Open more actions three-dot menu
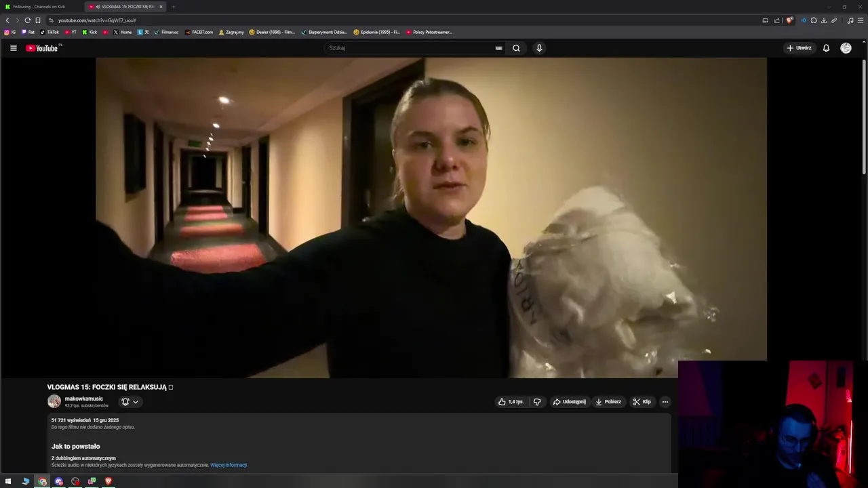868x488 pixels. 665,402
